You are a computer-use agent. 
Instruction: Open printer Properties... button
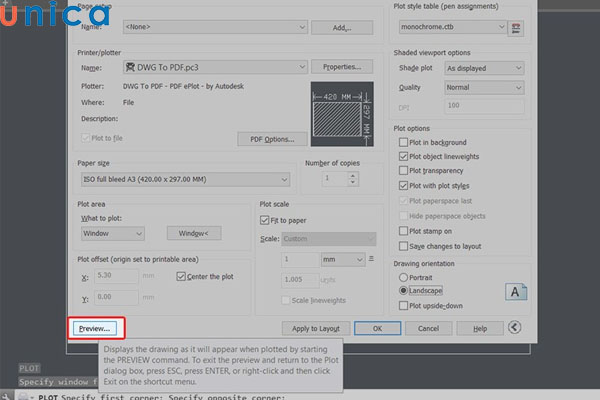(x=342, y=67)
